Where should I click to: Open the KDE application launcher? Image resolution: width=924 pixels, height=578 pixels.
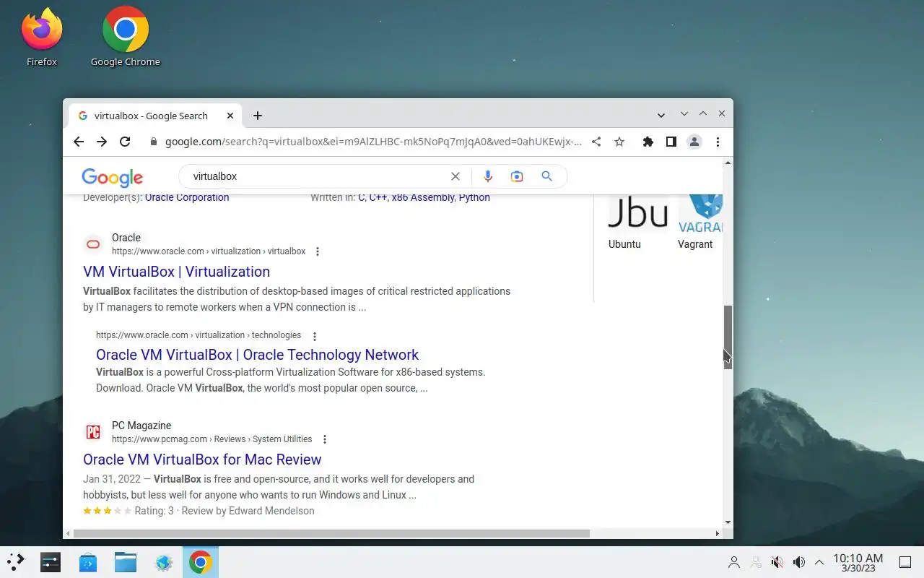[15, 562]
